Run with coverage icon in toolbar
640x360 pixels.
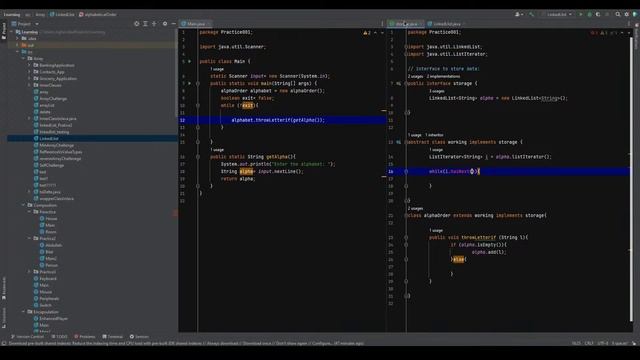tap(598, 14)
